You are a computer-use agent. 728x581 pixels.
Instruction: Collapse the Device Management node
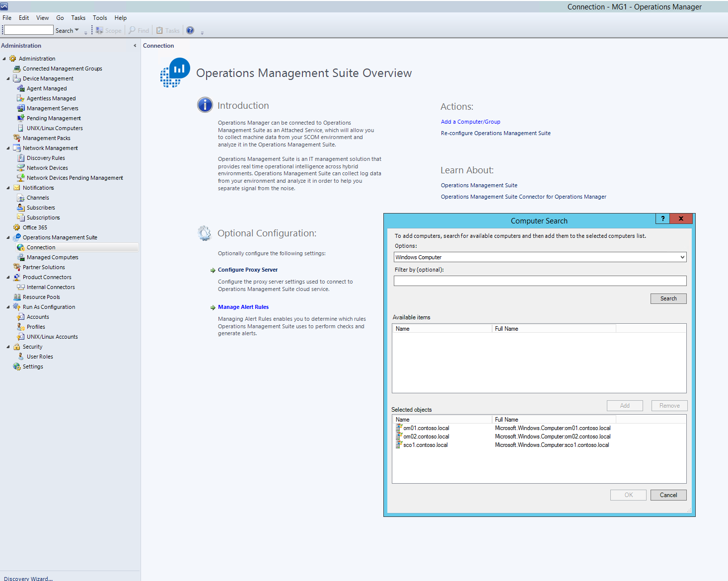tap(8, 78)
